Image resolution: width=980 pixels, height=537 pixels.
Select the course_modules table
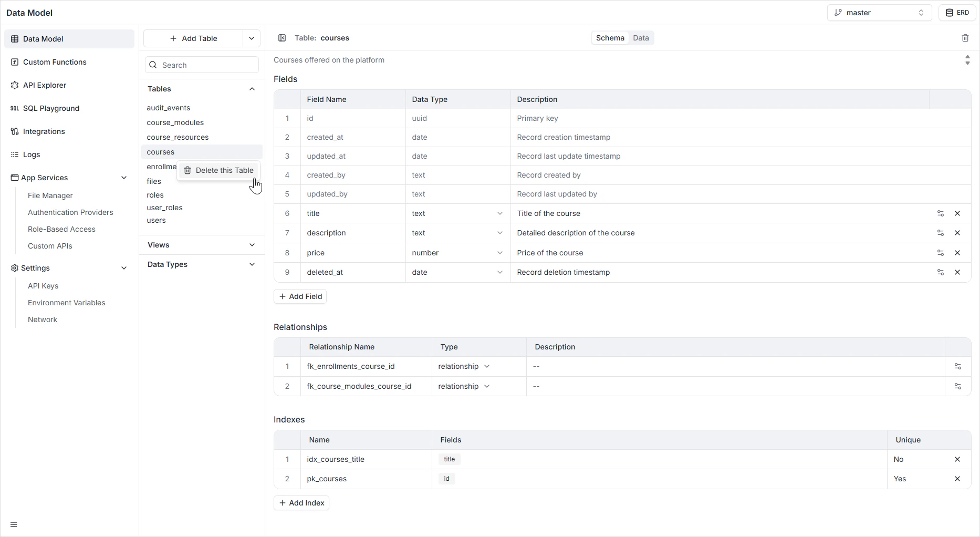pyautogui.click(x=175, y=122)
